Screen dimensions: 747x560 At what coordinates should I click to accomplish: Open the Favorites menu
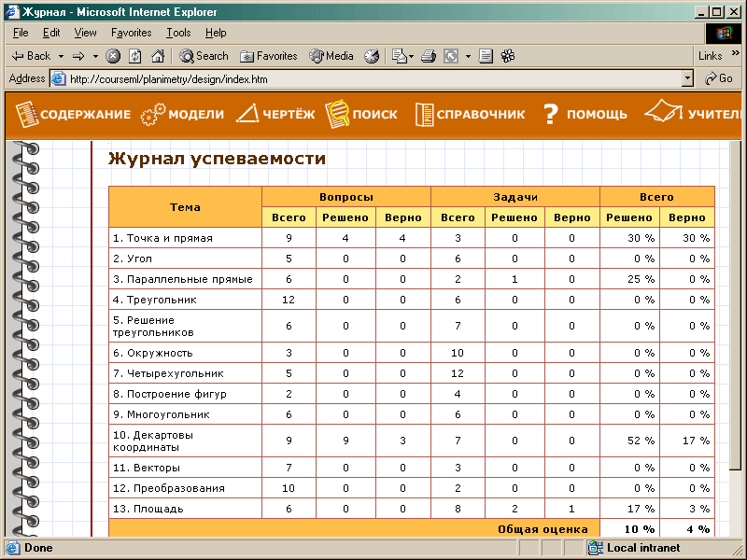coord(131,33)
